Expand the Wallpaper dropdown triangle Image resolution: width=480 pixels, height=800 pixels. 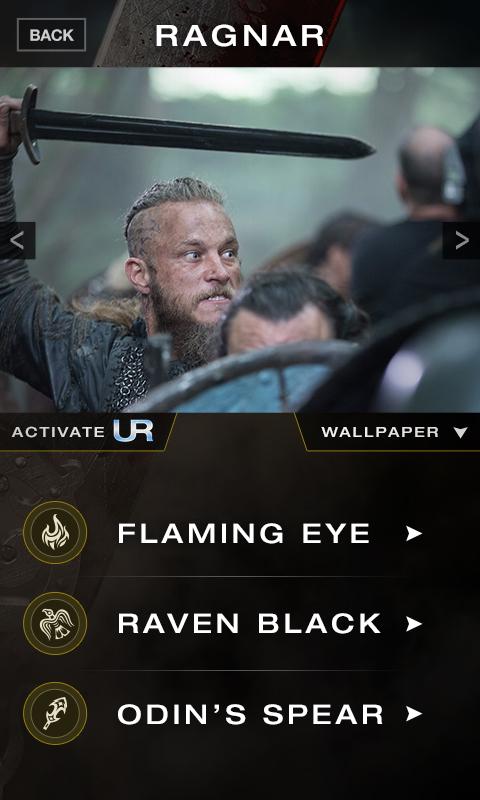point(460,433)
